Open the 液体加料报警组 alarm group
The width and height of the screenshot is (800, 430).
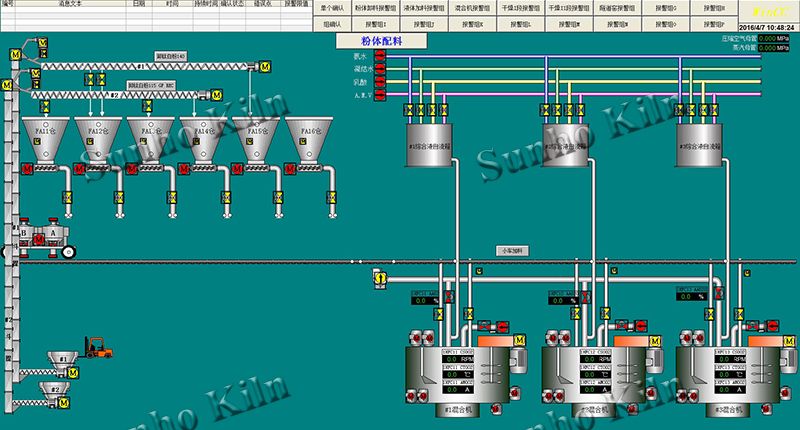424,8
